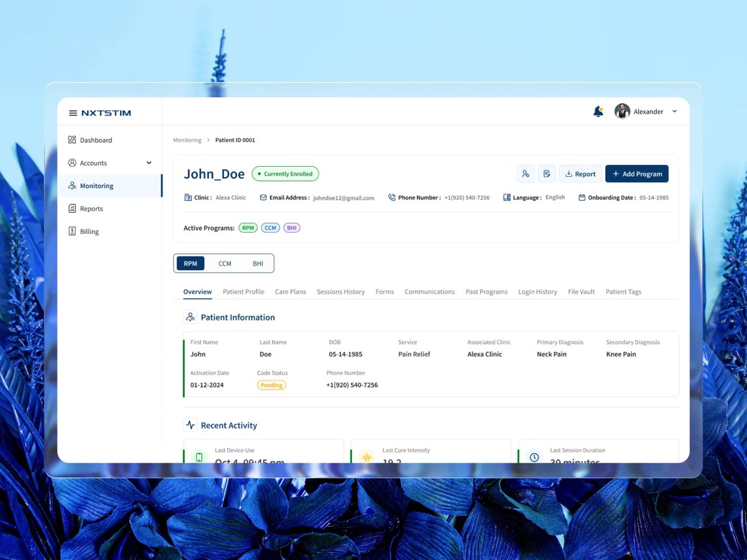This screenshot has height=560, width=747.
Task: Click the CCM active program badge
Action: [x=270, y=228]
